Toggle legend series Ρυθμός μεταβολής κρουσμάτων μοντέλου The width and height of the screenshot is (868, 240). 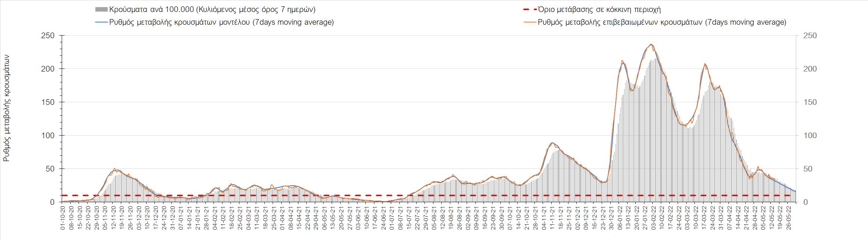(x=221, y=22)
